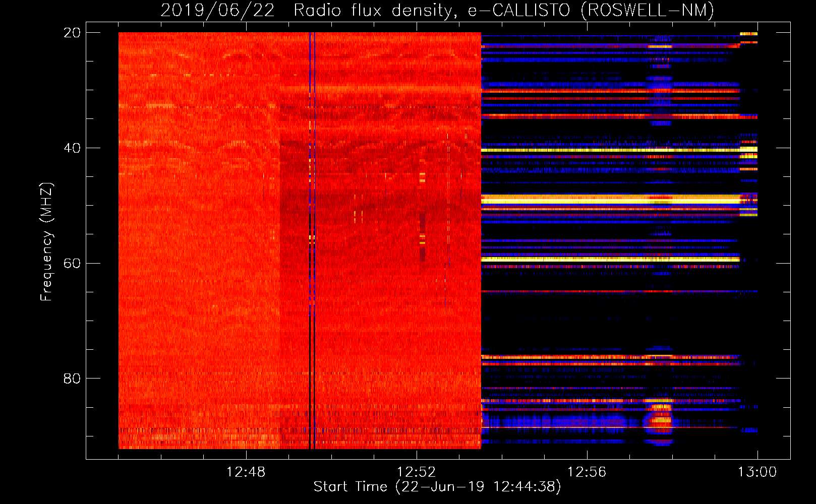Select the frequency tick label 40

click(x=72, y=148)
